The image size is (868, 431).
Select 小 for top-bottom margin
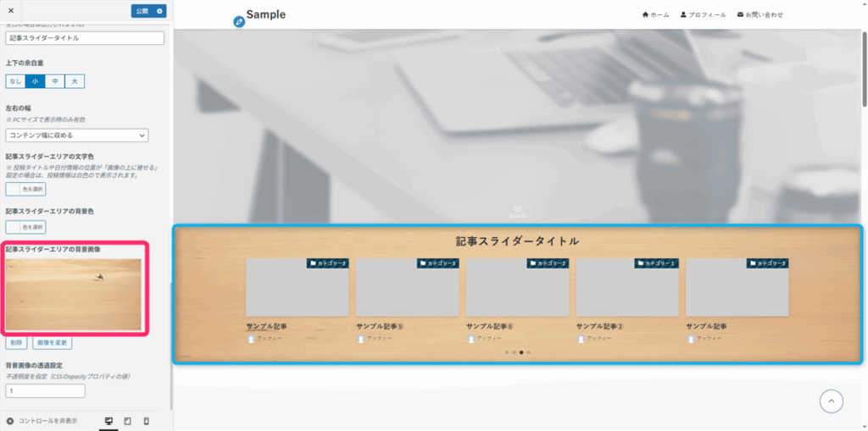[x=35, y=81]
